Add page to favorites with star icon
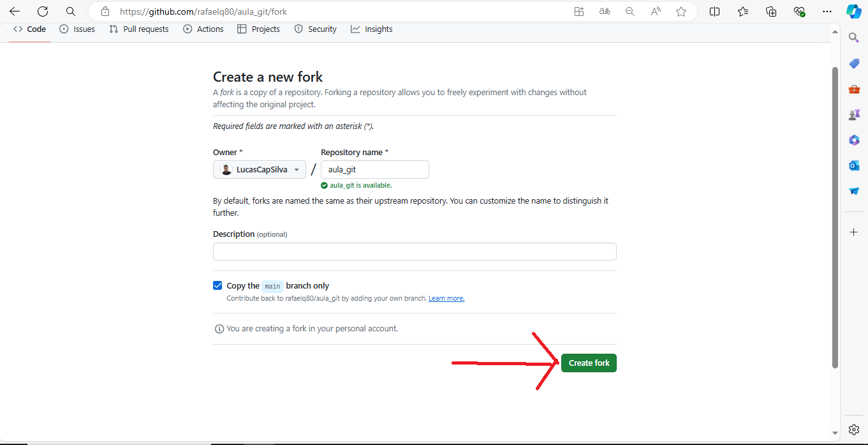 (x=681, y=11)
